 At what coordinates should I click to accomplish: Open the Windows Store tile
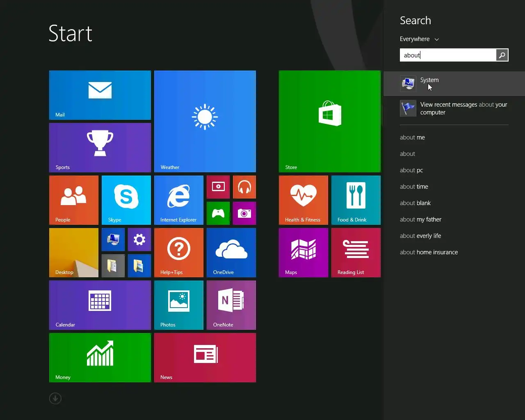[x=330, y=121]
